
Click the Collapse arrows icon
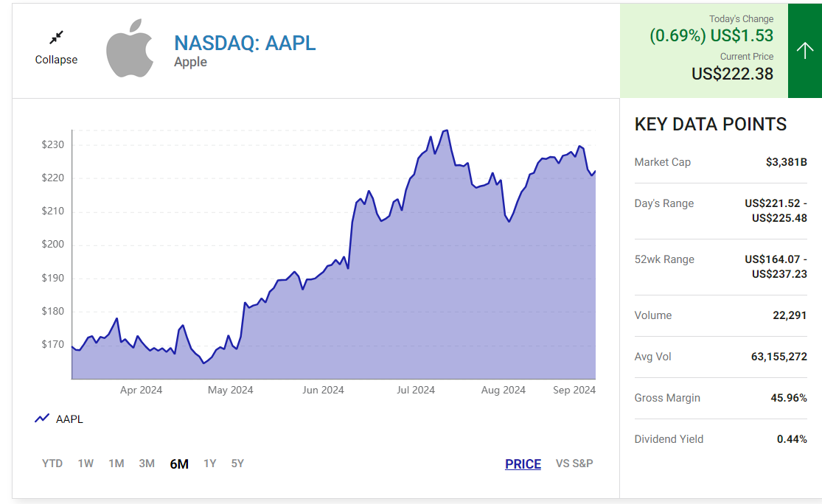[x=56, y=37]
